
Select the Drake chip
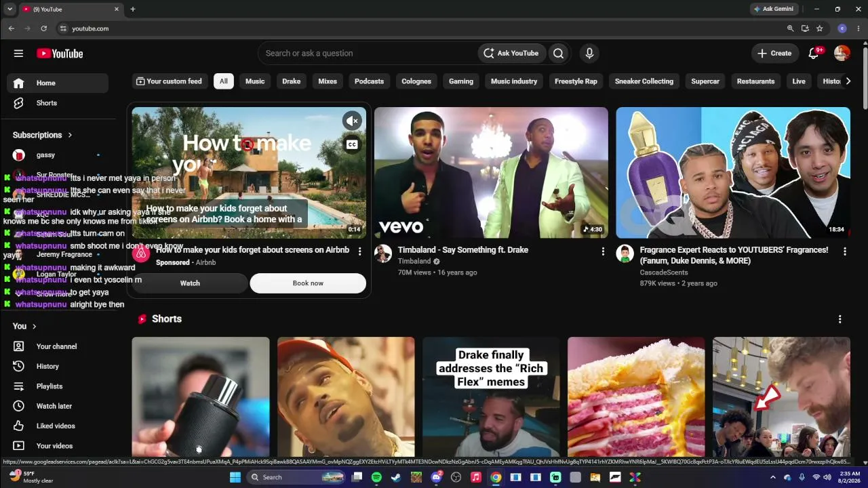click(x=292, y=81)
